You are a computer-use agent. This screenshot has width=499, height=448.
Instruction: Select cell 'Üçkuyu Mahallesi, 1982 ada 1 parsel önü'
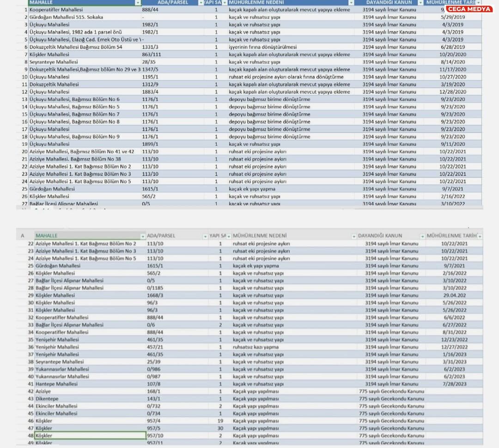[x=76, y=32]
